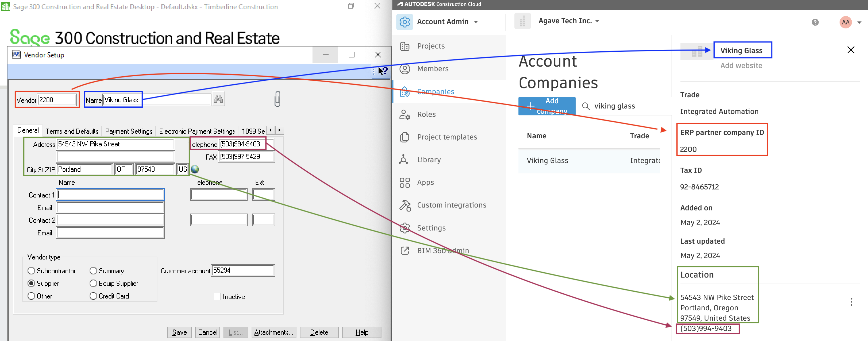Click the Settings gear icon in the sidebar
Viewport: 868px width, 341px height.
pos(404,228)
